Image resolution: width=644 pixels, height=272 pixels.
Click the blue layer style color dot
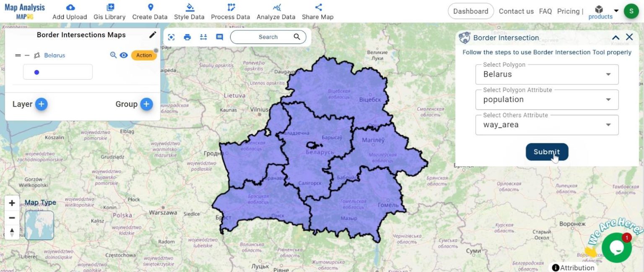pos(36,72)
